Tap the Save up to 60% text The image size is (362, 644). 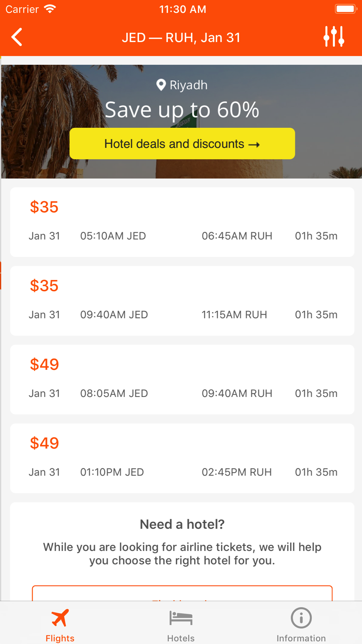click(x=182, y=110)
